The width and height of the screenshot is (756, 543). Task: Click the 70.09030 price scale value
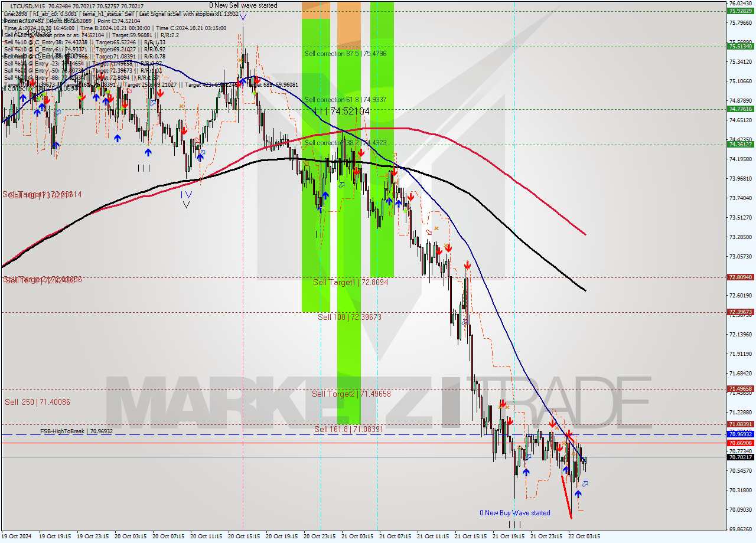coord(741,510)
